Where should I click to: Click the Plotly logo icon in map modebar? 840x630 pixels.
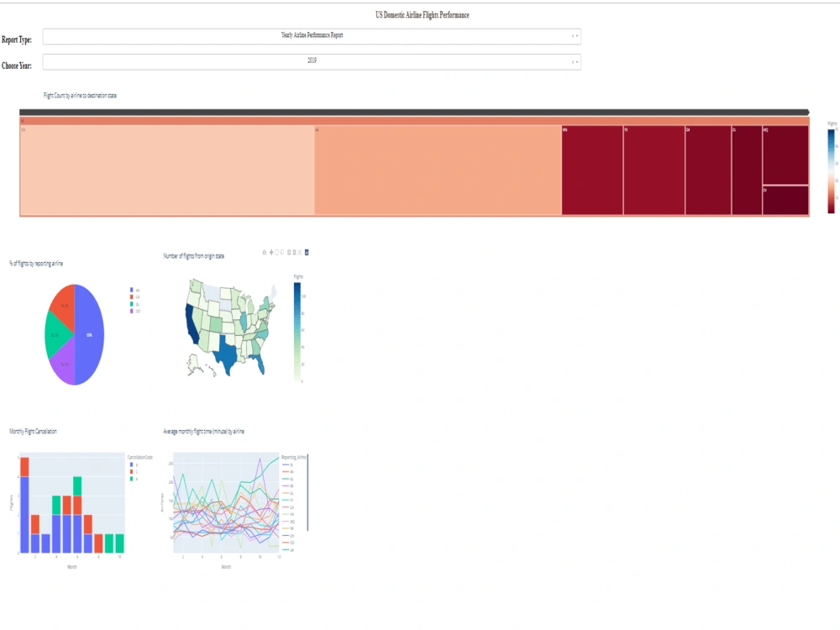click(x=307, y=252)
